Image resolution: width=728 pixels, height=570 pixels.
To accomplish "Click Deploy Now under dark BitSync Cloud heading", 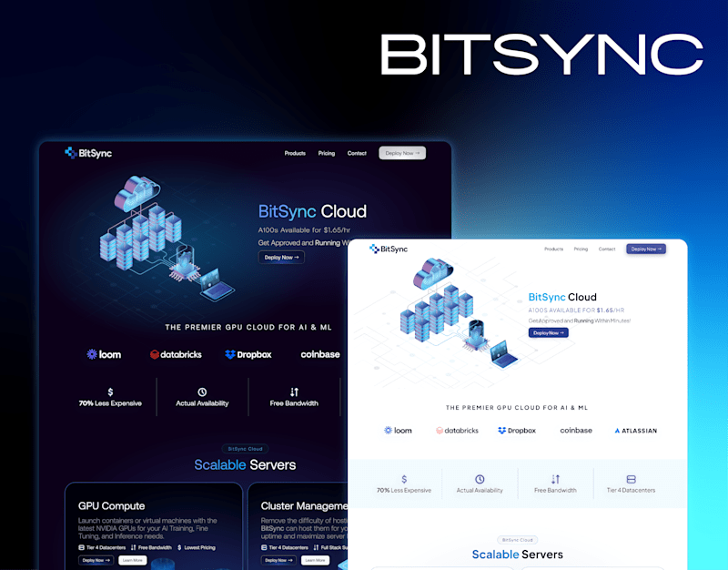I will click(281, 258).
